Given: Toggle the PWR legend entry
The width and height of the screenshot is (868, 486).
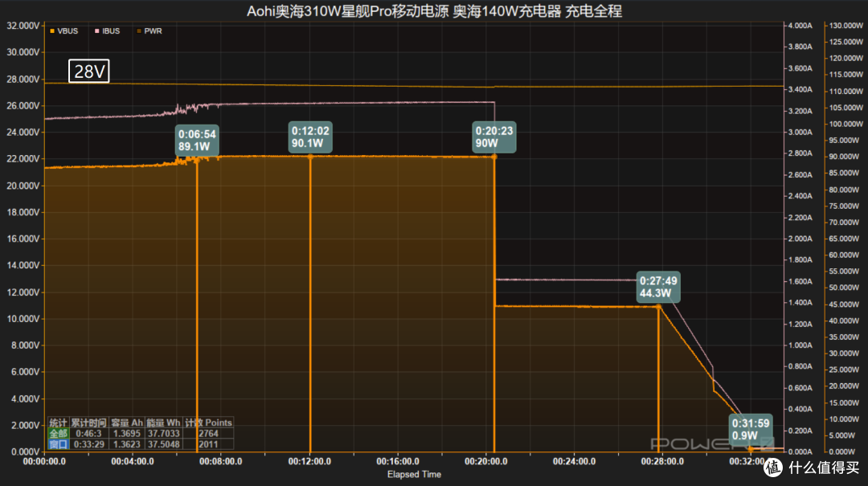Looking at the screenshot, I should click(x=149, y=31).
